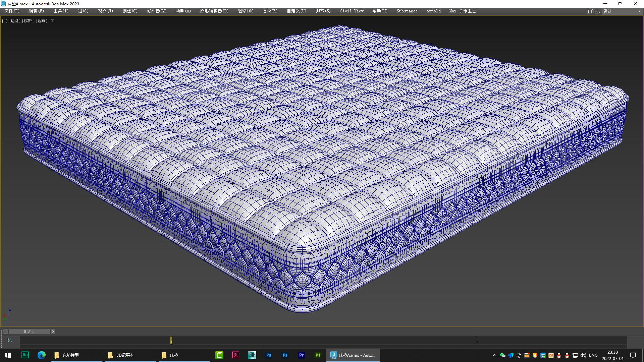The width and height of the screenshot is (644, 362).
Task: Click the next frame arrow button
Action: 53,331
